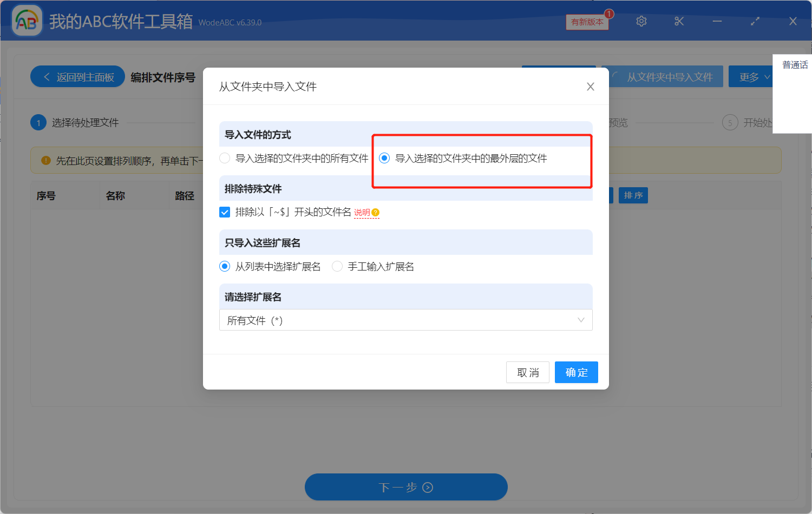Minimize the application window

pyautogui.click(x=717, y=21)
